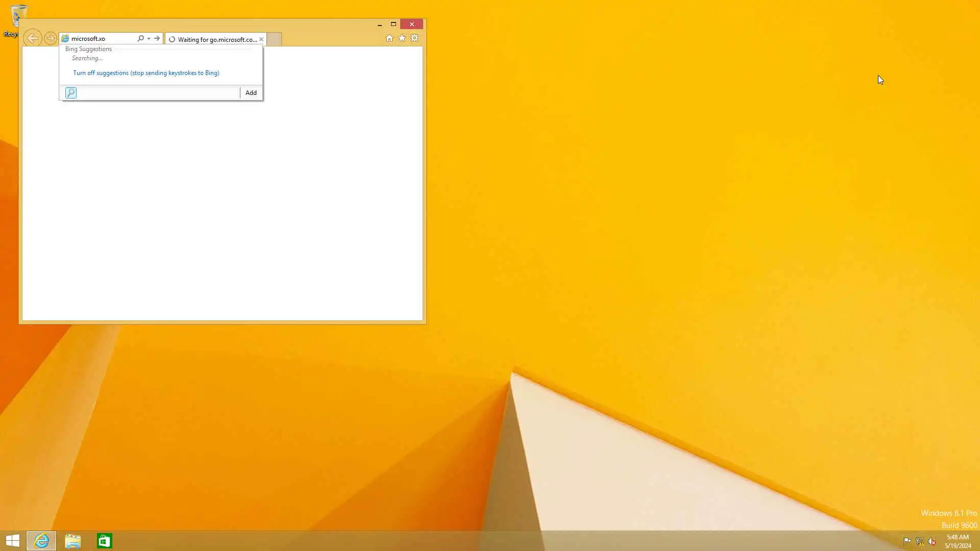Click the Add search providers button
This screenshot has width=980, height=551.
click(x=251, y=93)
